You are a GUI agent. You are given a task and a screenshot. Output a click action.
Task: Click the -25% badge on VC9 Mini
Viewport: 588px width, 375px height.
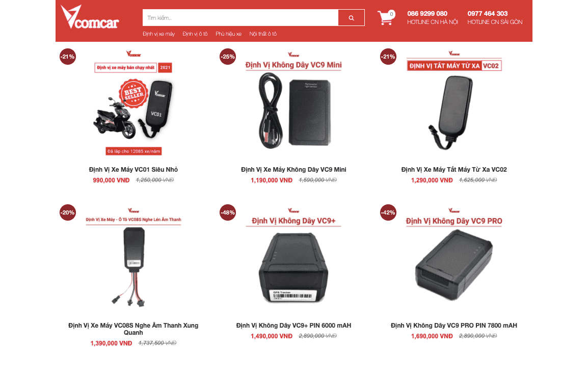click(x=228, y=57)
